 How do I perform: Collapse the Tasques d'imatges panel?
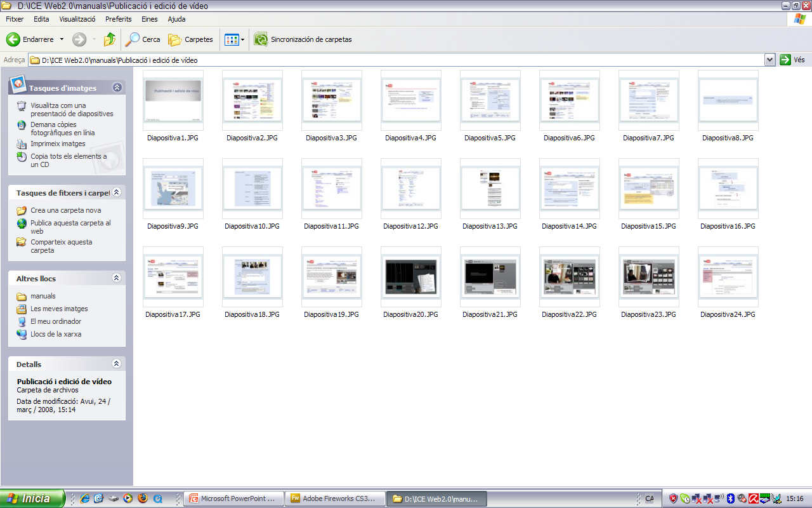point(117,88)
